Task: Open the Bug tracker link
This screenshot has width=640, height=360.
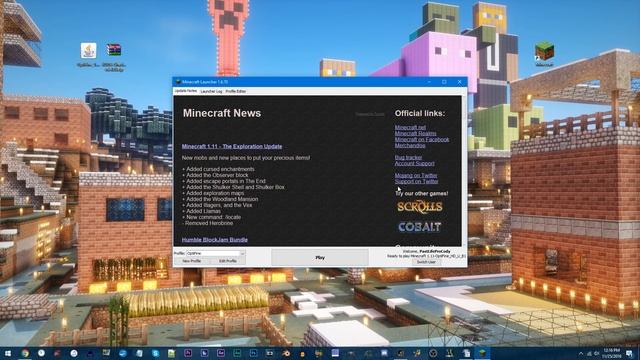Action: (408, 157)
